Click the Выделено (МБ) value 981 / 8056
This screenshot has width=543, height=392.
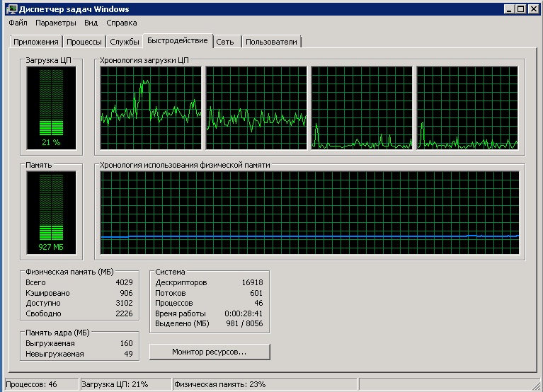click(244, 323)
